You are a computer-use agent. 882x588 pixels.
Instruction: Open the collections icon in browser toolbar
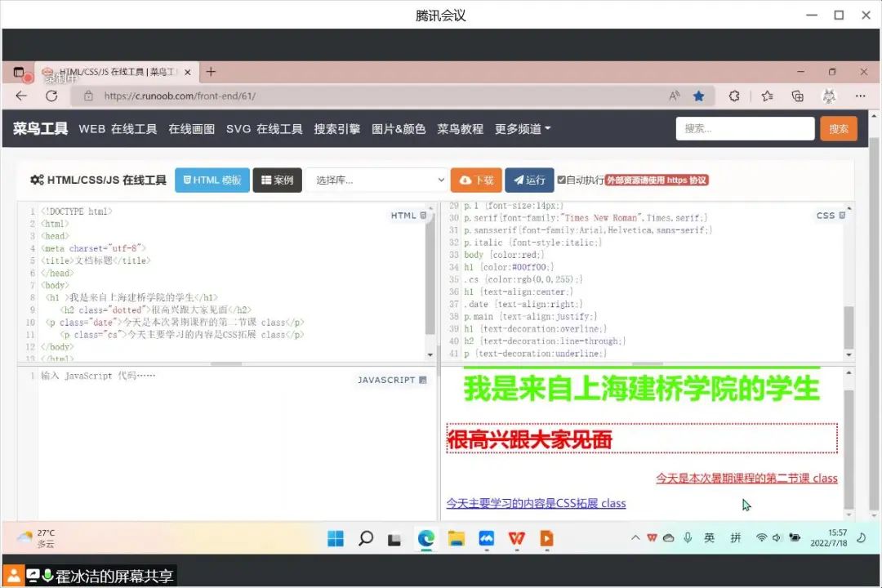798,96
